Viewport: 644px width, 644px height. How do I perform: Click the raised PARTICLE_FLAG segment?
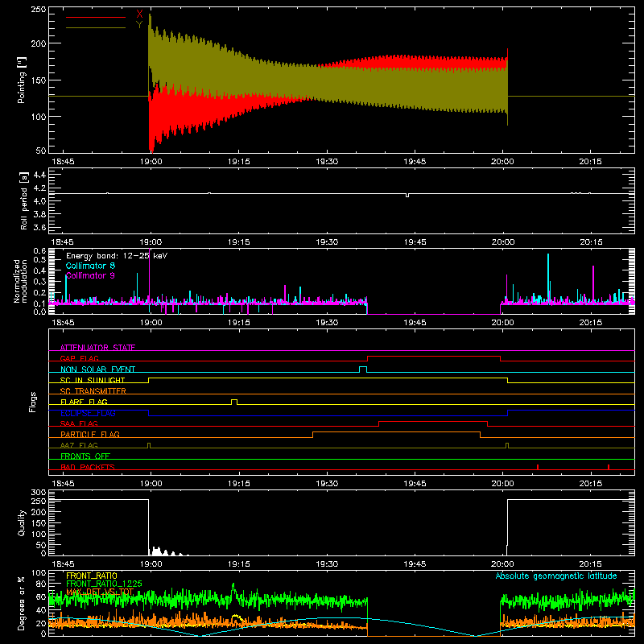[396, 432]
